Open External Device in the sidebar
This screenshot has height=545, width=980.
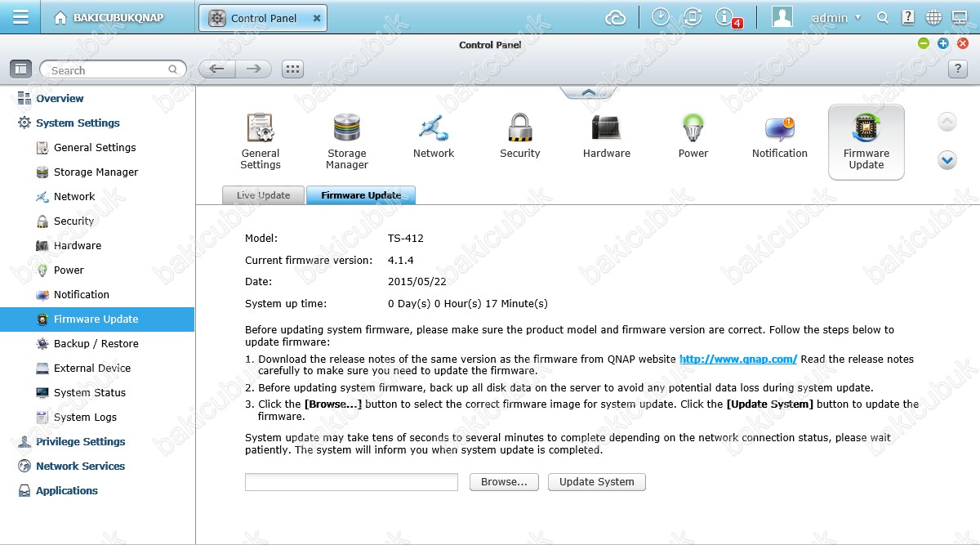[x=92, y=368]
